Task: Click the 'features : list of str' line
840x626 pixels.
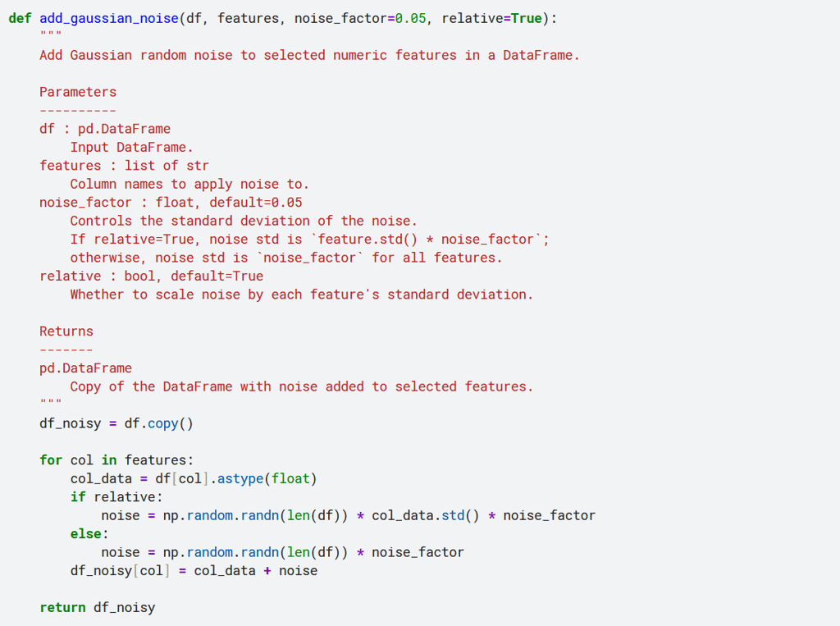Action: click(x=124, y=166)
